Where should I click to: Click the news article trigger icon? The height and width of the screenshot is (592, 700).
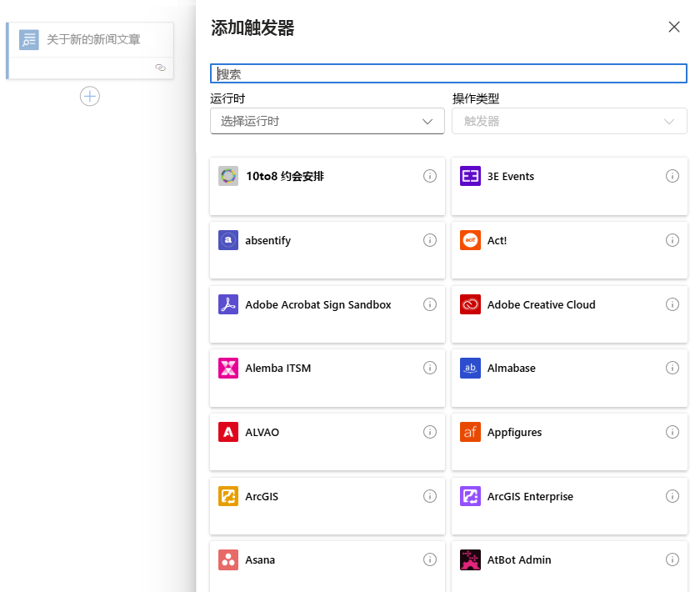pyautogui.click(x=29, y=40)
